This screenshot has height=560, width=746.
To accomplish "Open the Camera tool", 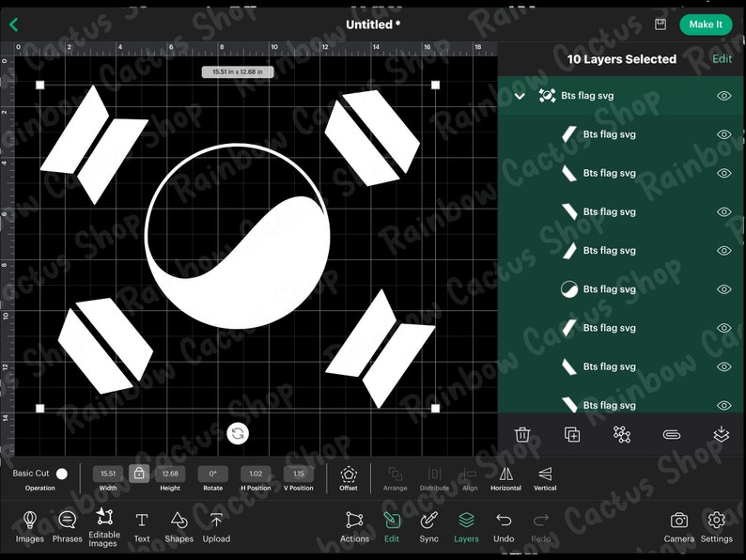I will (x=679, y=527).
